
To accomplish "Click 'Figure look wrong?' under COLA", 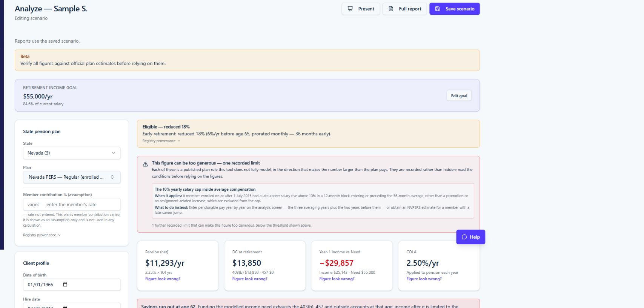I will coord(424,279).
